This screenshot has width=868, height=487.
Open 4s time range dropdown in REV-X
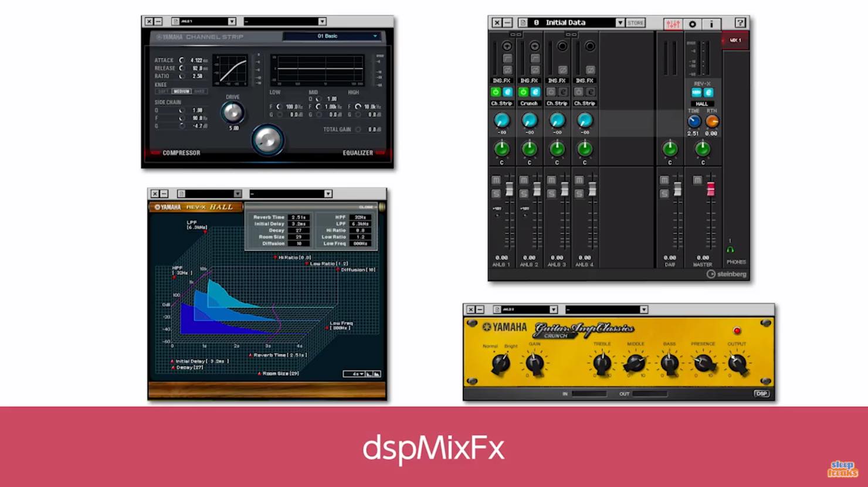click(354, 374)
